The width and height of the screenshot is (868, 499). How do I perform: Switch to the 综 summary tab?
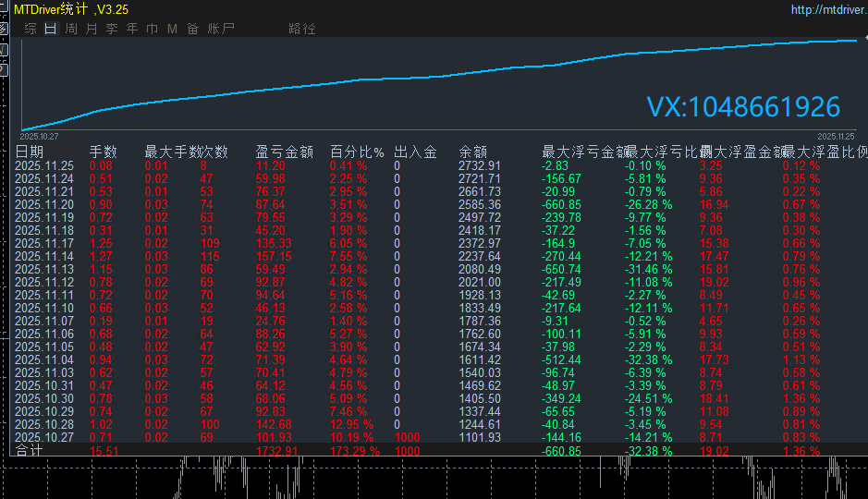(x=31, y=29)
